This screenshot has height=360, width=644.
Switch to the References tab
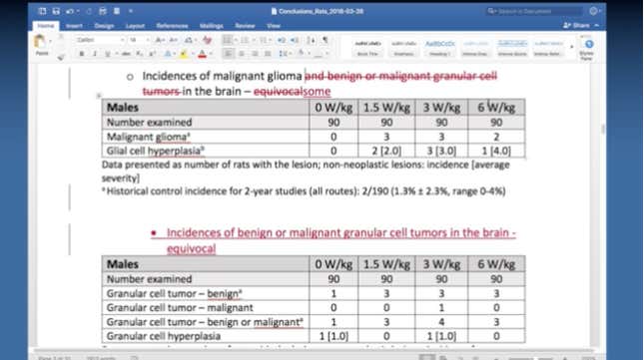[x=172, y=26]
